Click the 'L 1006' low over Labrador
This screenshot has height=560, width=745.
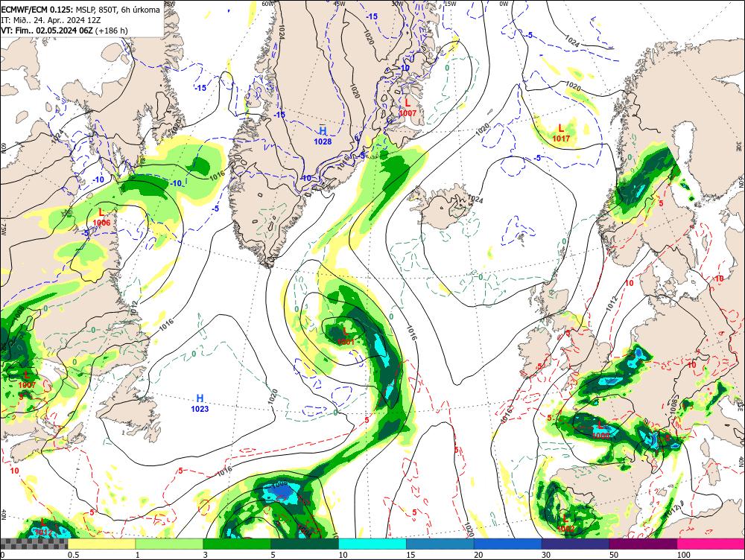pyautogui.click(x=101, y=217)
